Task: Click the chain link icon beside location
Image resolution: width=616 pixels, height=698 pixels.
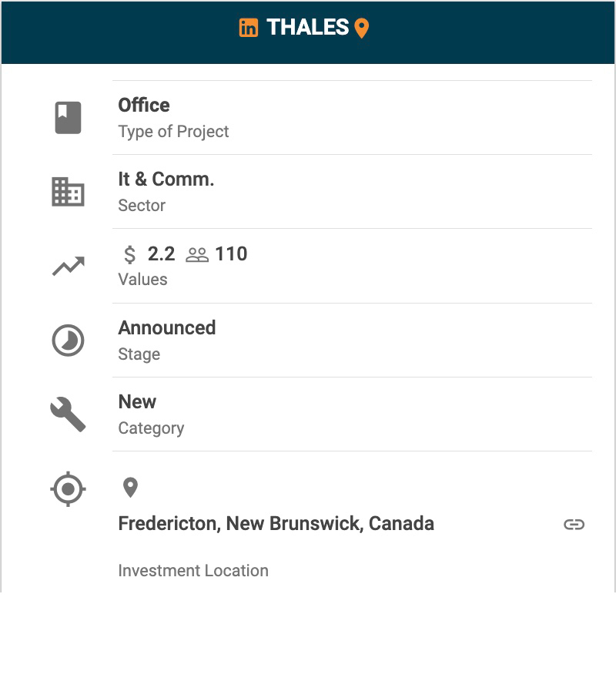Action: pos(574,525)
